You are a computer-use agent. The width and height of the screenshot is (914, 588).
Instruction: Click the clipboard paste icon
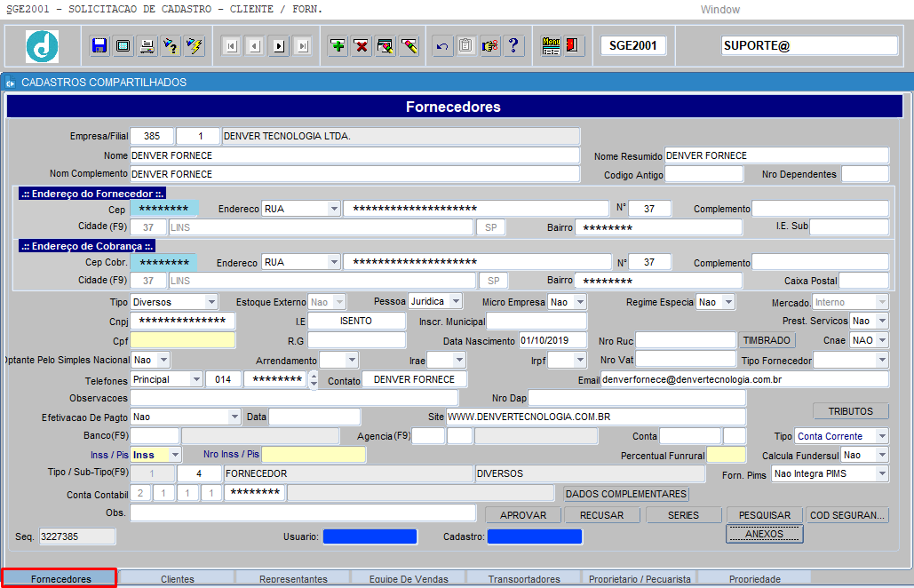pyautogui.click(x=465, y=45)
